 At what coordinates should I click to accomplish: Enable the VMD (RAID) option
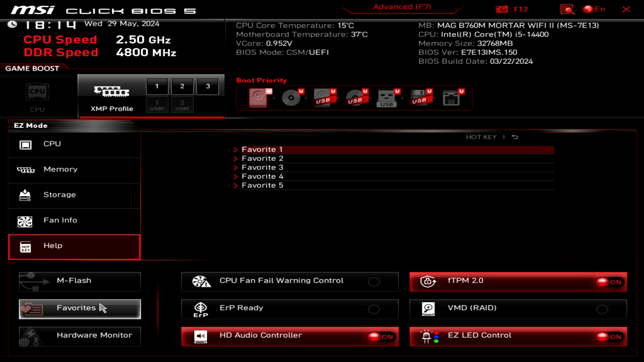602,309
